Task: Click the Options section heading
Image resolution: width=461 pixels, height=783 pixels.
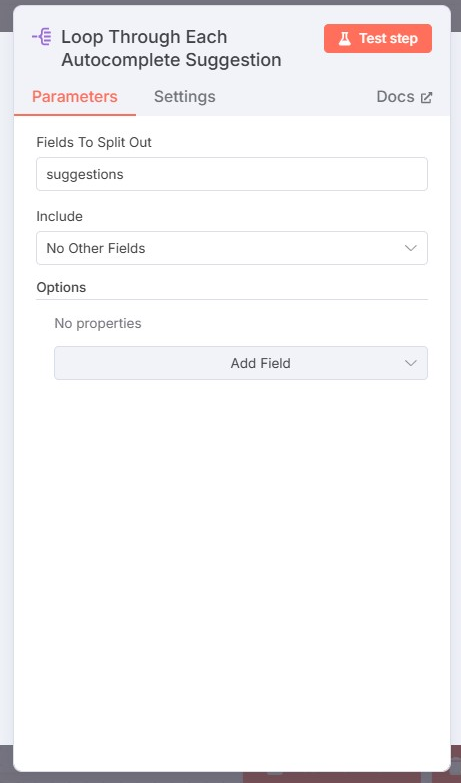Action: pos(61,288)
